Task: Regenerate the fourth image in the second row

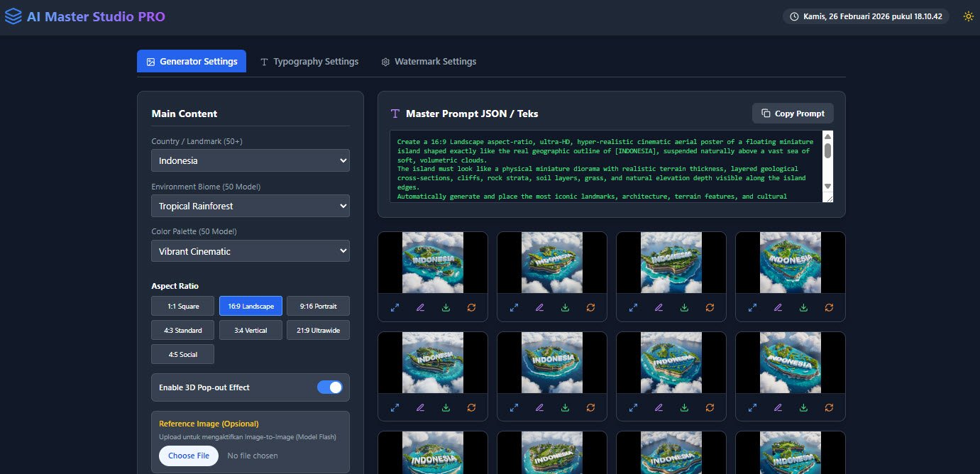Action: [x=829, y=407]
